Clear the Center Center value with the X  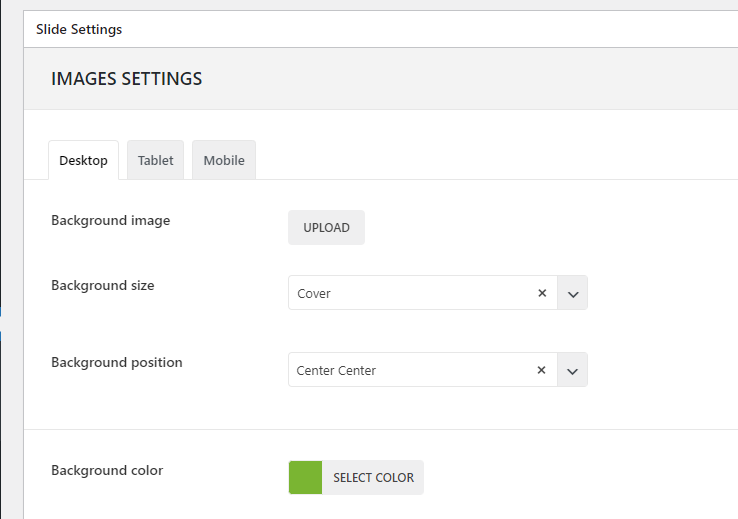click(542, 370)
